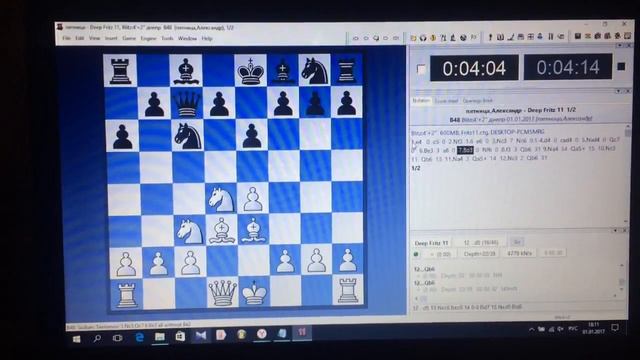Open the Window menu
640x360 pixels.
pos(187,38)
